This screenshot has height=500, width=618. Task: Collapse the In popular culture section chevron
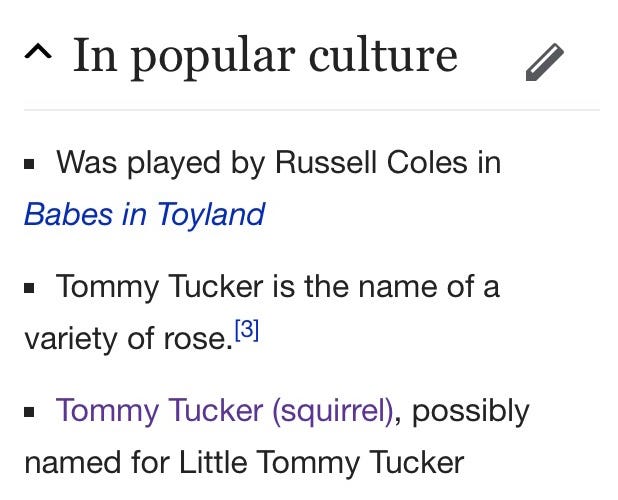(38, 52)
